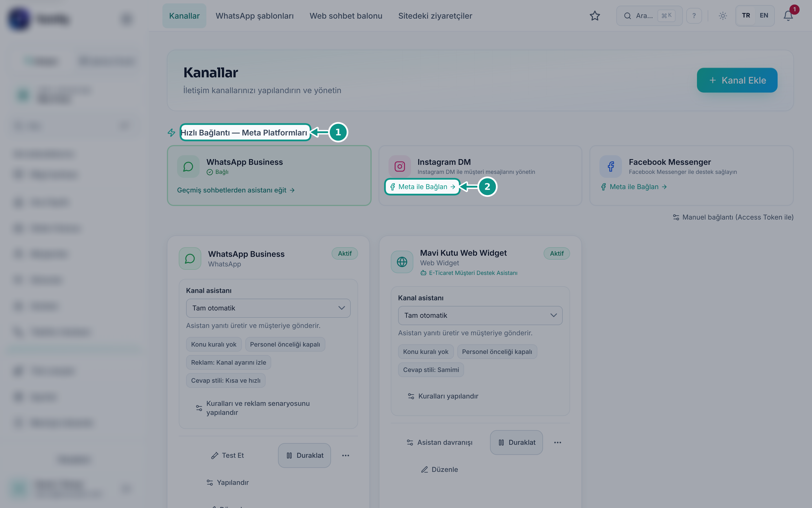Click the Instagram DM logo icon
Screen dimensions: 812x508
click(400, 166)
